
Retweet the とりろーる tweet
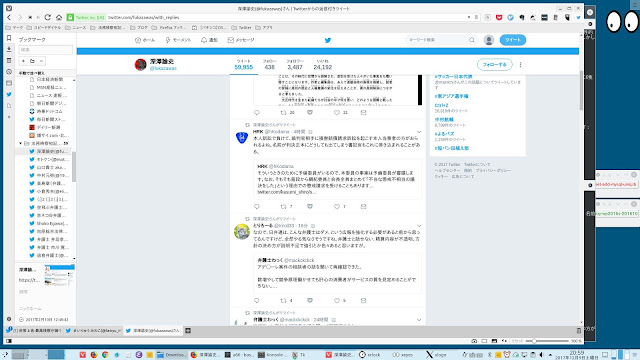click(283, 300)
